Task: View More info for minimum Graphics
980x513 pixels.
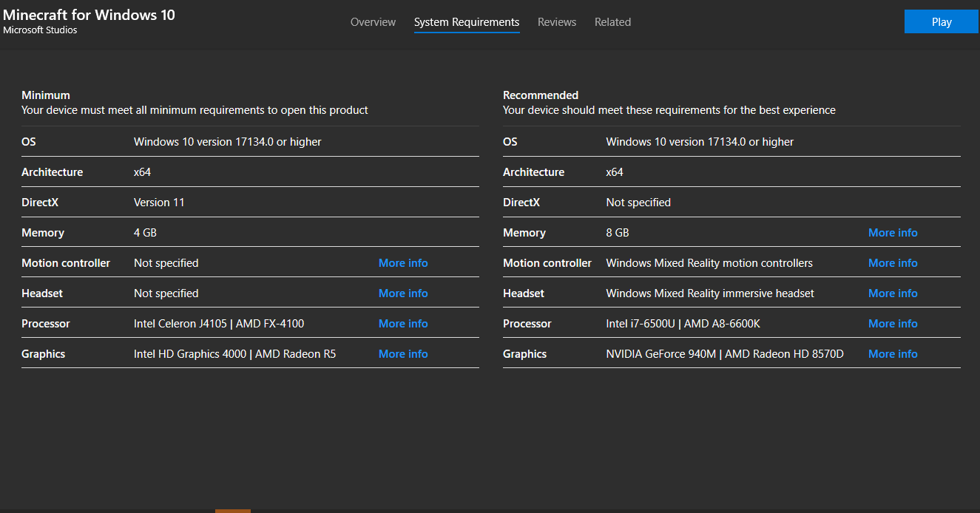Action: [403, 354]
